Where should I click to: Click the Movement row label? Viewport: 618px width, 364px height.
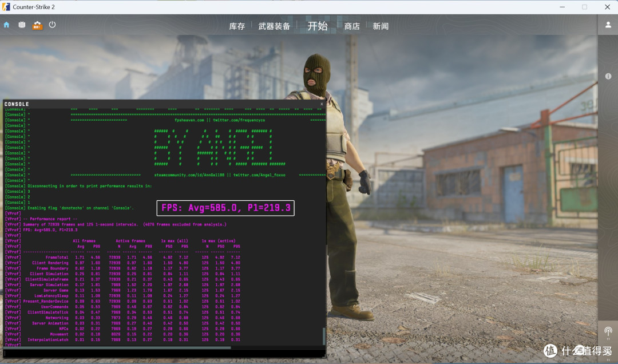59,335
